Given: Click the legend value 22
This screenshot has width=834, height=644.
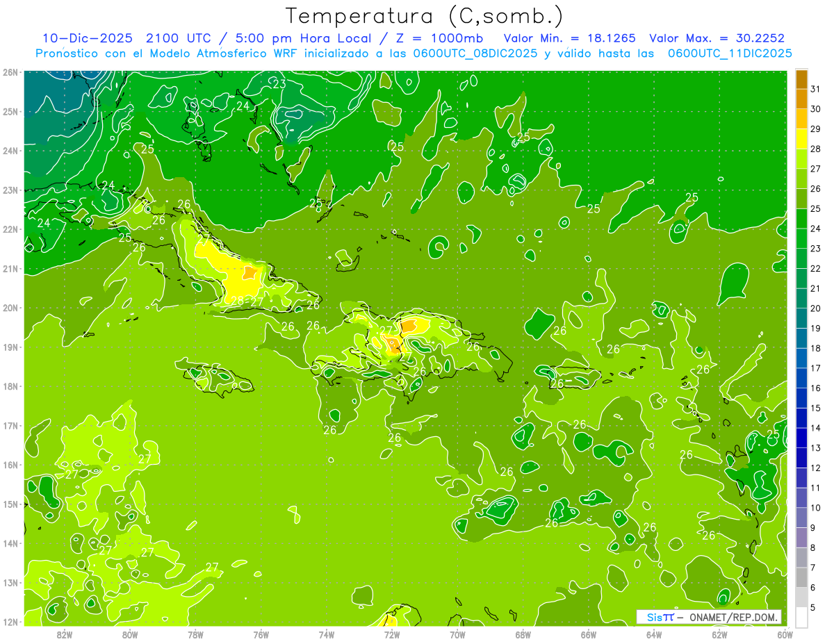Looking at the screenshot, I should [x=816, y=268].
